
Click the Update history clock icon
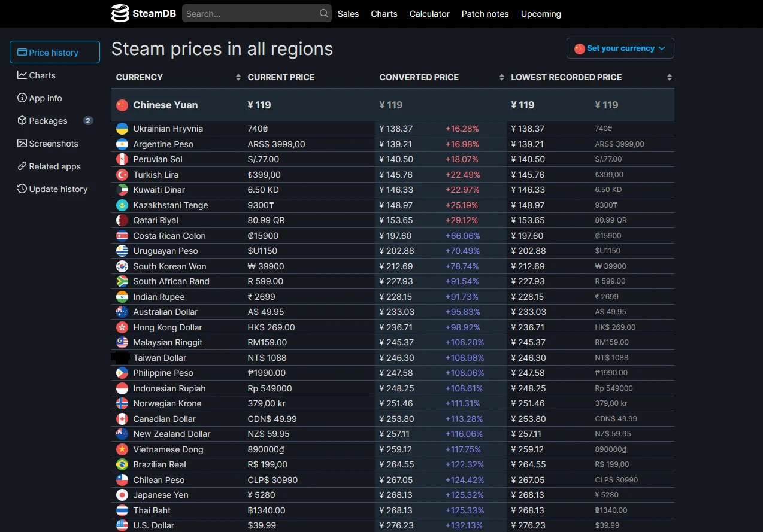click(x=22, y=189)
